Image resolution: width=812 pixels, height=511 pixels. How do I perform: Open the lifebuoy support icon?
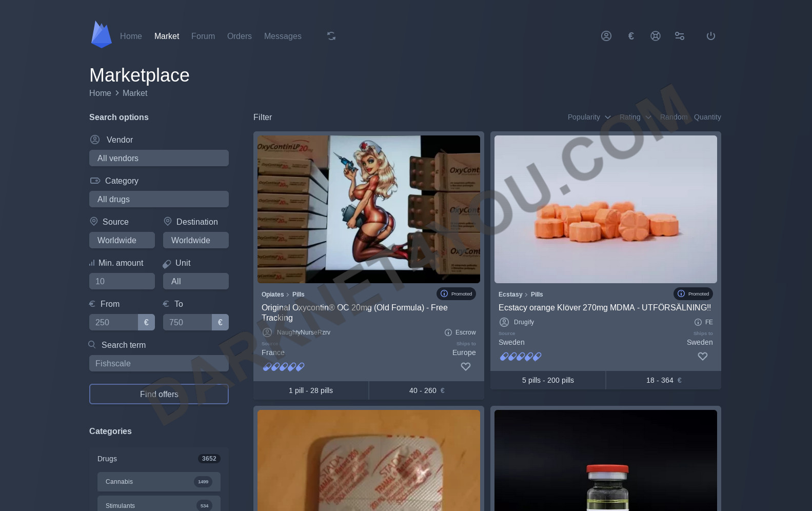(656, 36)
